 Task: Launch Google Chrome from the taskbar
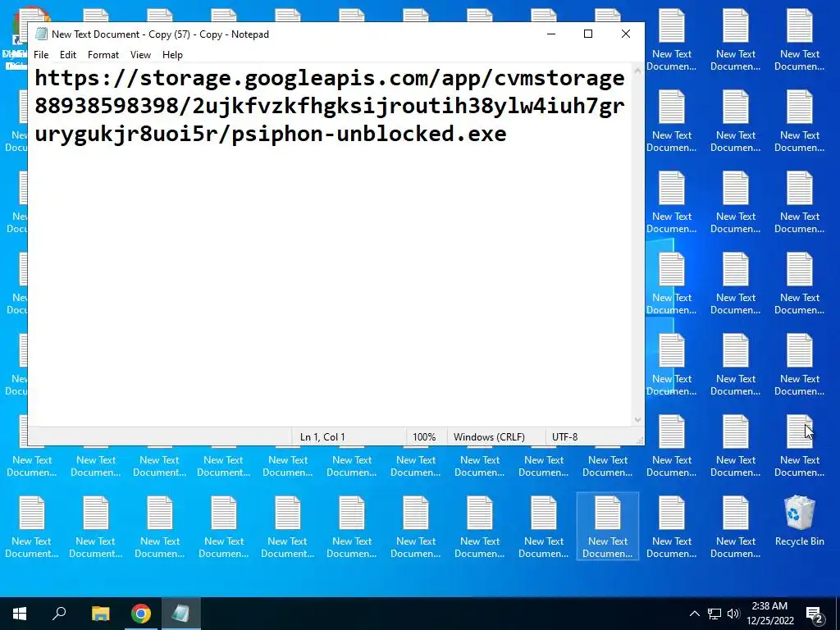pos(141,614)
